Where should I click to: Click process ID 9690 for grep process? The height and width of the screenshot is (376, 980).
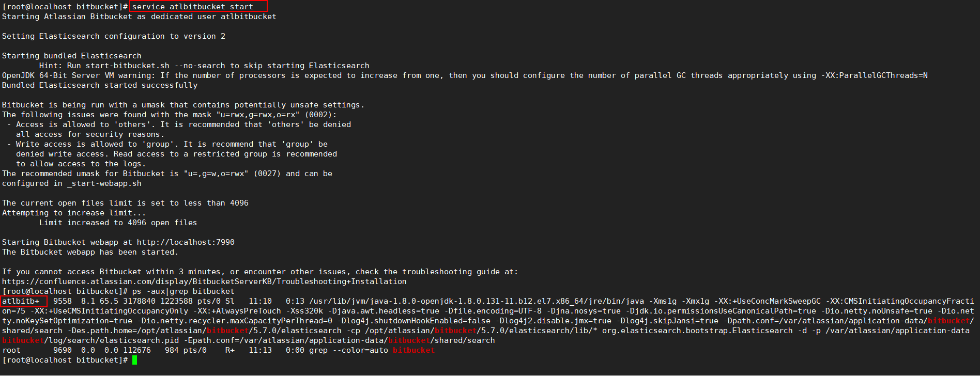pyautogui.click(x=63, y=350)
